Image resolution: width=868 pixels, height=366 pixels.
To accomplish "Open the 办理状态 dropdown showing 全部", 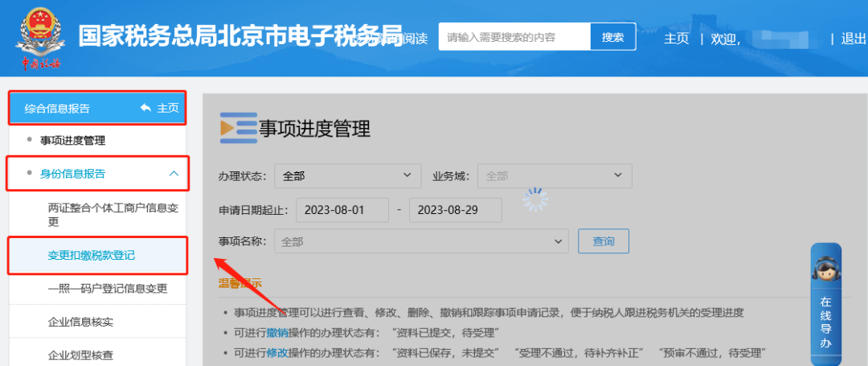I will pyautogui.click(x=348, y=176).
